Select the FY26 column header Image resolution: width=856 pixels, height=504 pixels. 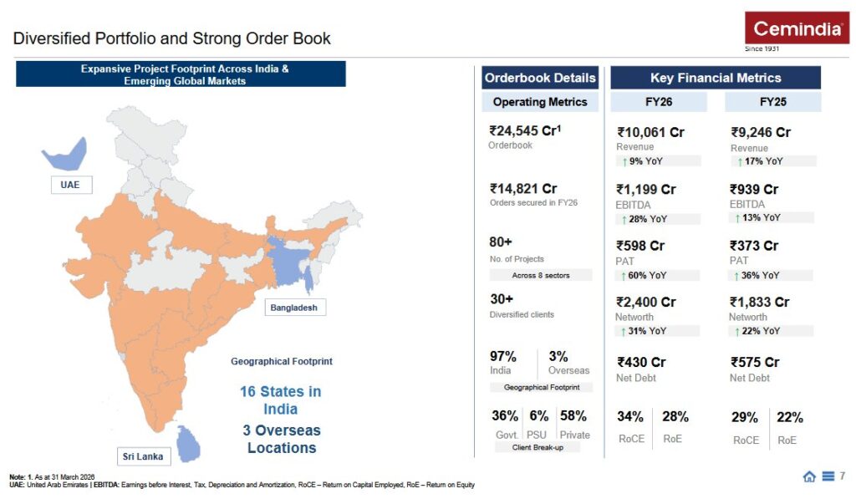(659, 102)
